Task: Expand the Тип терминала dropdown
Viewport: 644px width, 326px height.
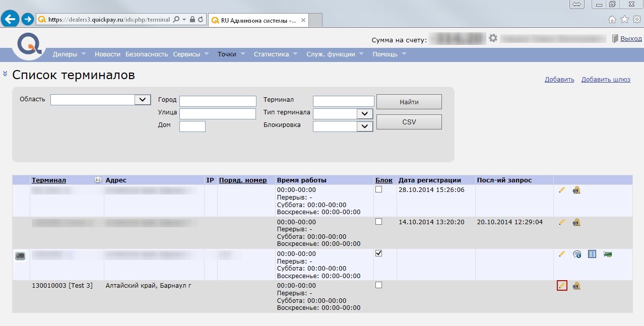Action: 364,114
